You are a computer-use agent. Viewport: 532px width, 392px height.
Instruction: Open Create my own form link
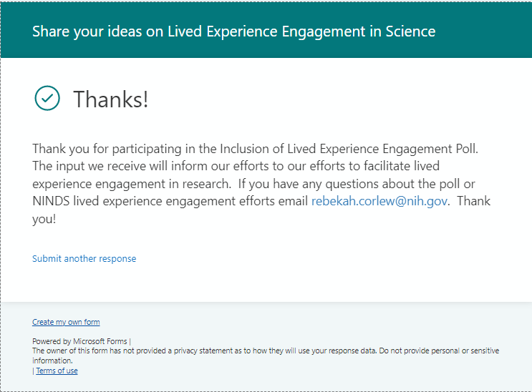tap(66, 323)
